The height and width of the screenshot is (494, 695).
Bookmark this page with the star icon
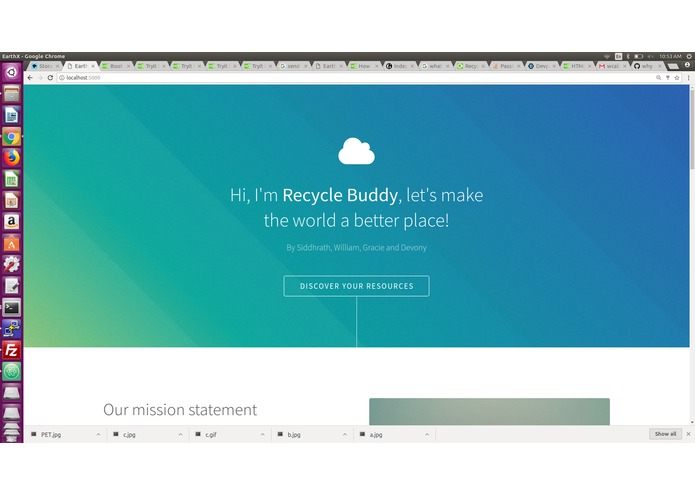click(677, 78)
